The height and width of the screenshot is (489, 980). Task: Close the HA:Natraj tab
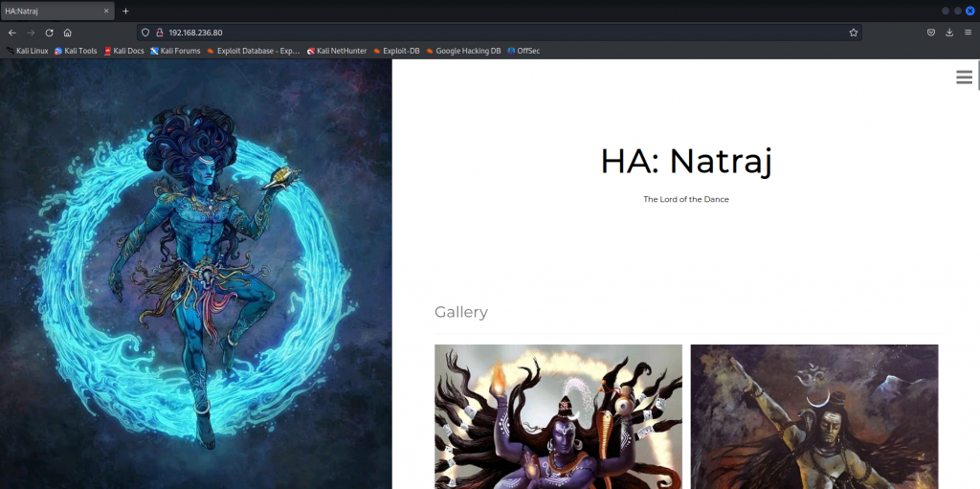click(x=106, y=11)
